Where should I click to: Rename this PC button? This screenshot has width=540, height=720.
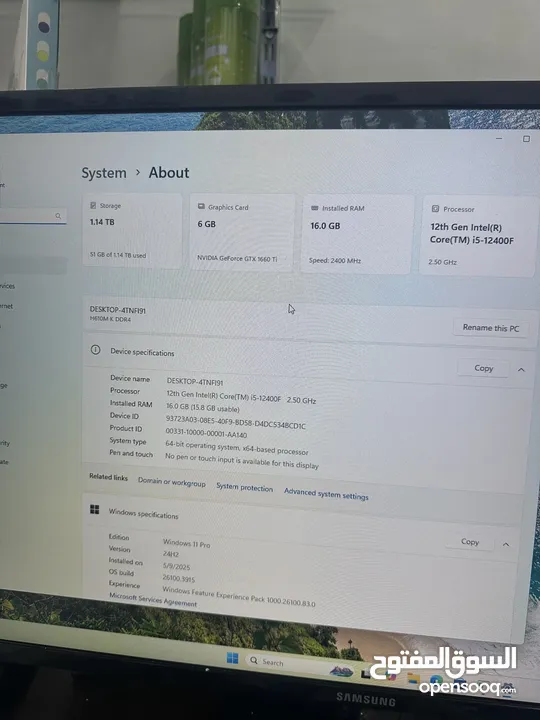tap(490, 328)
